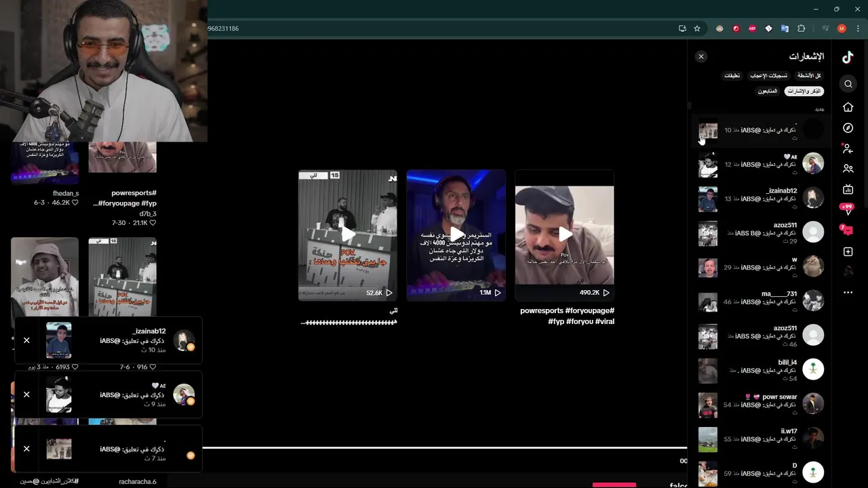
Task: Like the d7b_3 video with 21.1K hearts
Action: click(x=153, y=223)
